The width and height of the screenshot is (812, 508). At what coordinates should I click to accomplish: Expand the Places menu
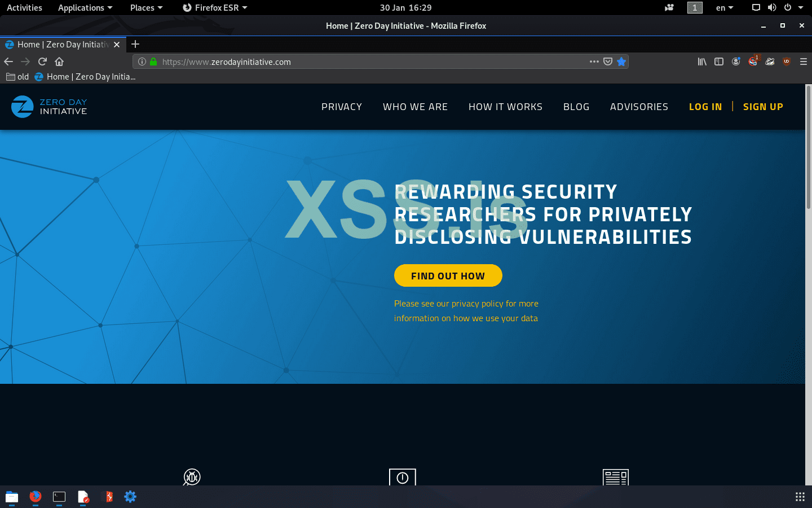tap(146, 7)
